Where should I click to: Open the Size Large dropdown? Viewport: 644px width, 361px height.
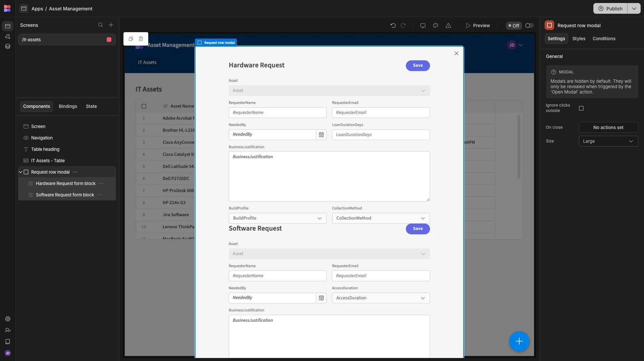608,141
